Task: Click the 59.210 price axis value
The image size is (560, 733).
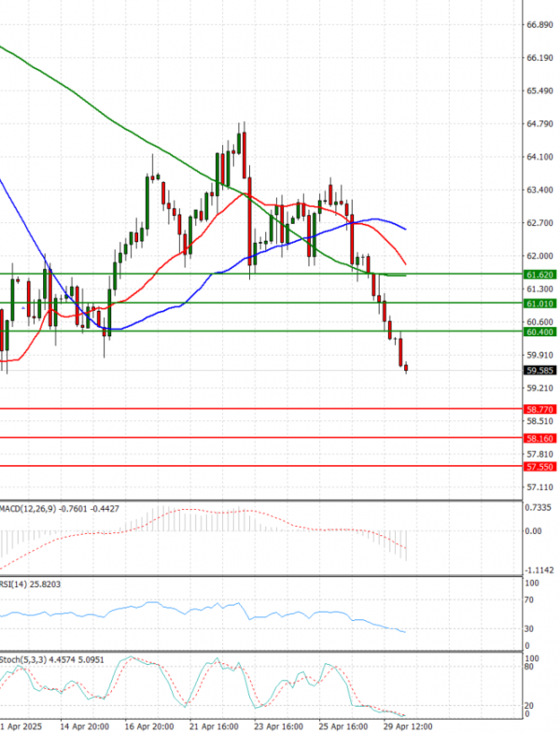Action: 539,388
